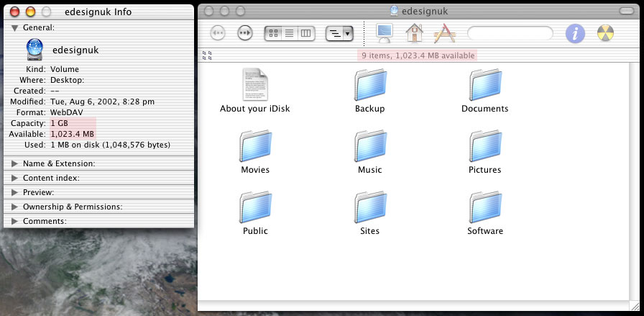The image size is (644, 316).
Task: Click the '9 items, 1,023.4 MB available' status text
Action: click(x=418, y=55)
